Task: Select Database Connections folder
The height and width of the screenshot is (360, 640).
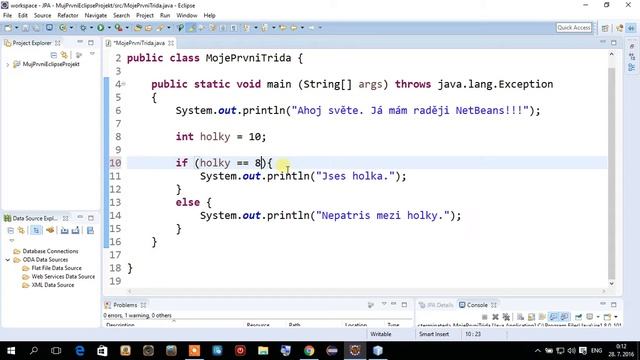Action: [50, 251]
